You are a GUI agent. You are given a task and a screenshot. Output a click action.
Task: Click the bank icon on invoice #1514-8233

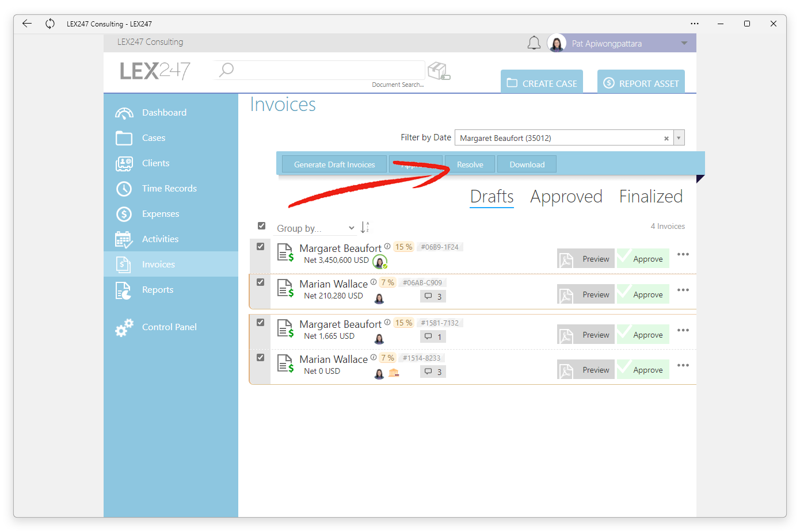pyautogui.click(x=394, y=373)
